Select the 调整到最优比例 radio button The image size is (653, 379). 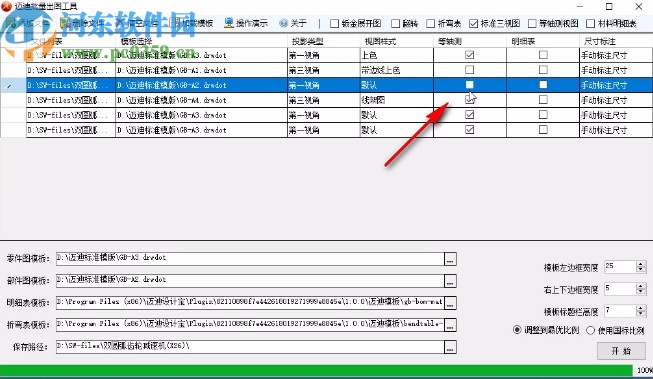(x=517, y=330)
